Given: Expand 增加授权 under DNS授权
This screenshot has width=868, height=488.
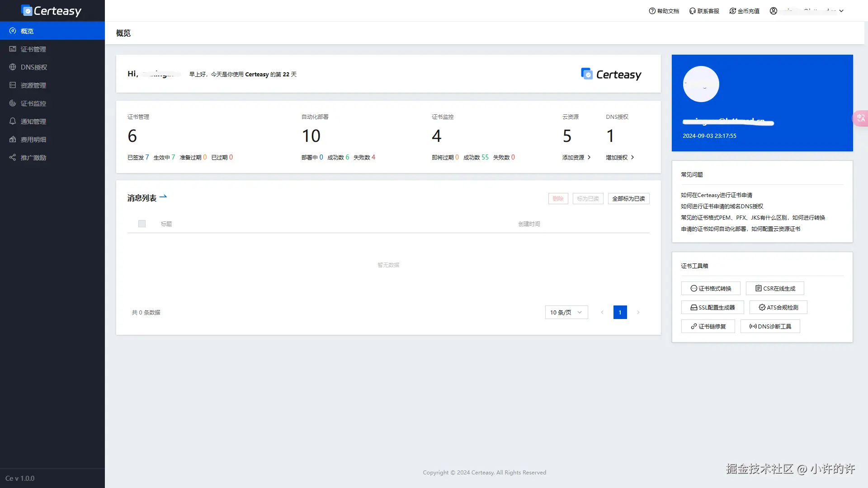Looking at the screenshot, I should click(619, 157).
